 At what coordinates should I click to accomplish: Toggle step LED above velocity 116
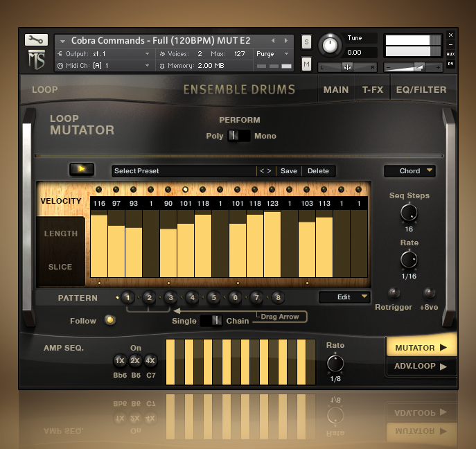98,189
